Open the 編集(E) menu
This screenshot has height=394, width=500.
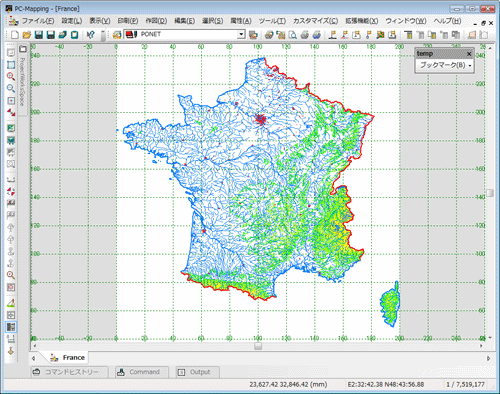184,21
